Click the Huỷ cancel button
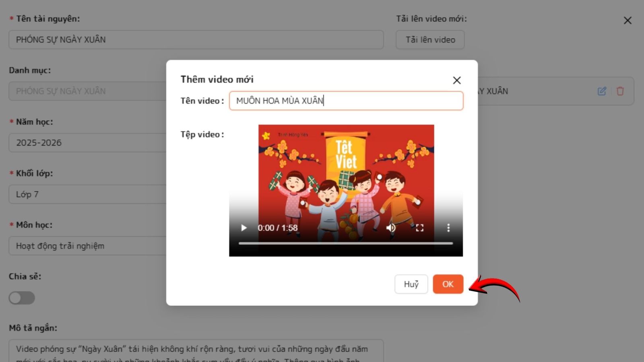The width and height of the screenshot is (644, 362). pyautogui.click(x=411, y=284)
